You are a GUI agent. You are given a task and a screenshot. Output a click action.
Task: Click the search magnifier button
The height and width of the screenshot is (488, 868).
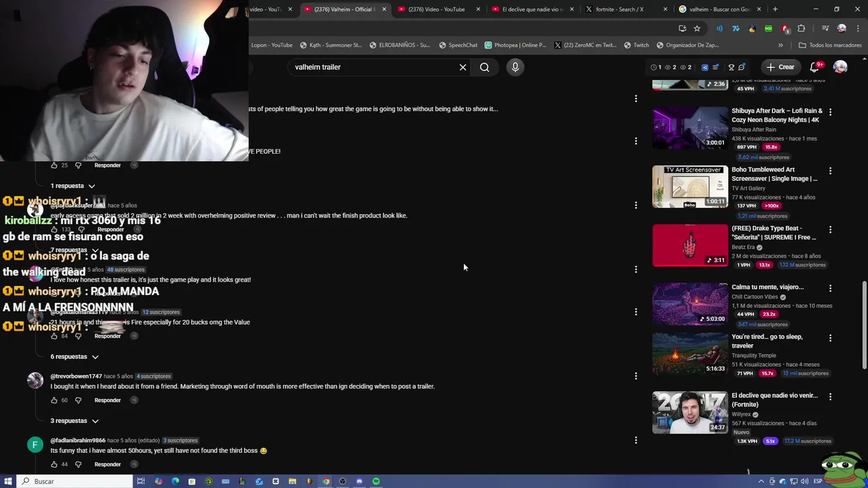[x=484, y=67]
